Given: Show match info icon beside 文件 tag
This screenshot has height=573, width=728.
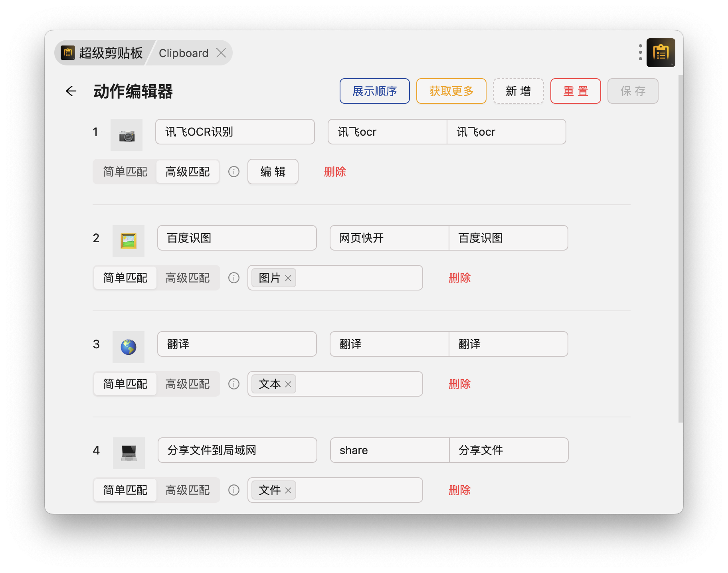Looking at the screenshot, I should pos(234,490).
